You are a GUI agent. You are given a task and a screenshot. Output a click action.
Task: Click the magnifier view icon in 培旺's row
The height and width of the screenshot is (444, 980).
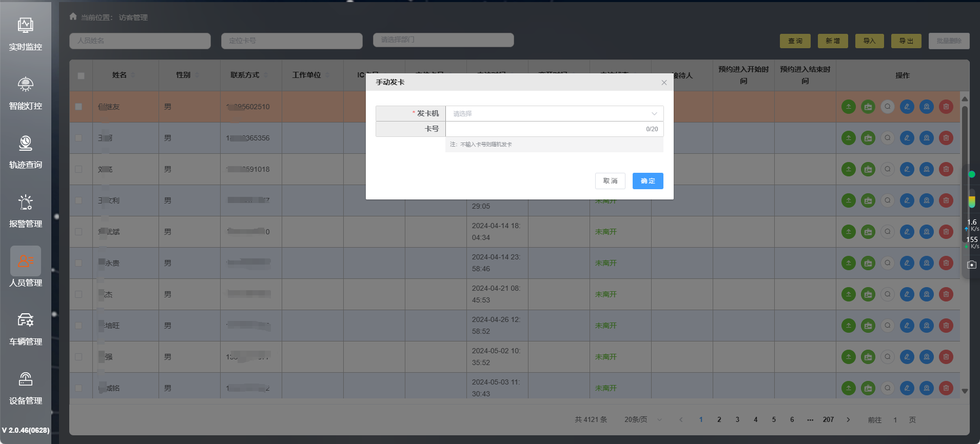tap(887, 326)
